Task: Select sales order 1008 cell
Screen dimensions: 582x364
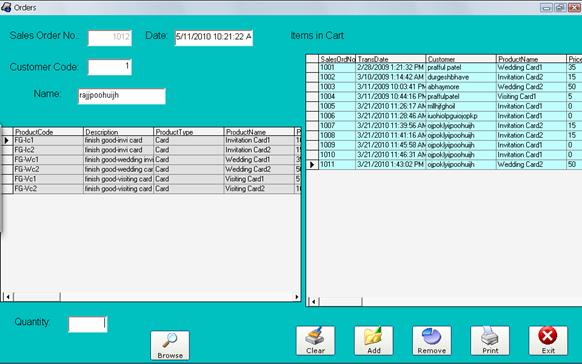Action: coord(337,135)
